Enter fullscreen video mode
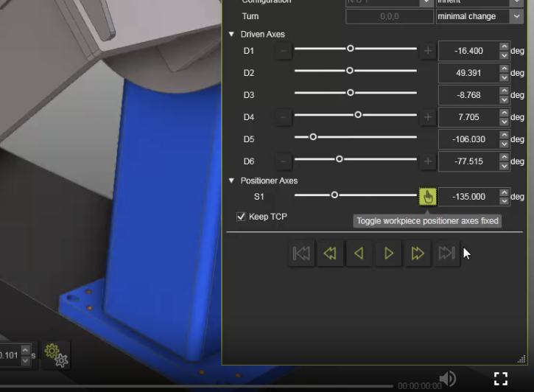The width and height of the screenshot is (534, 392). pos(501,379)
